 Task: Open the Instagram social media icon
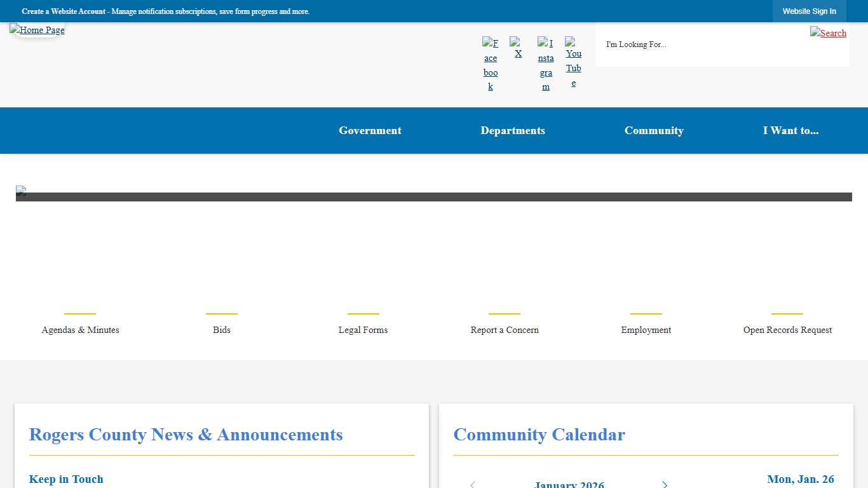click(546, 64)
